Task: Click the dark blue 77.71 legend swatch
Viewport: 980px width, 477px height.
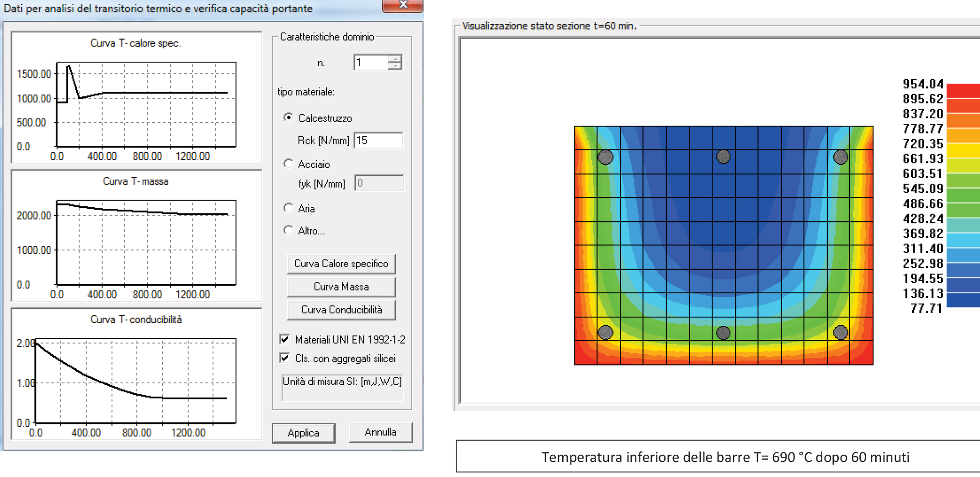Action: tap(964, 300)
